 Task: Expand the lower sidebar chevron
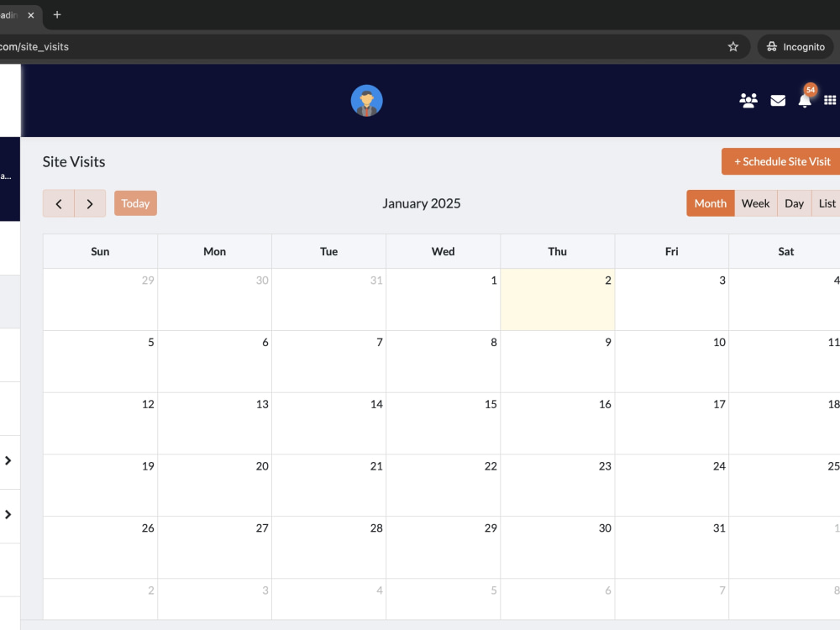(x=8, y=514)
